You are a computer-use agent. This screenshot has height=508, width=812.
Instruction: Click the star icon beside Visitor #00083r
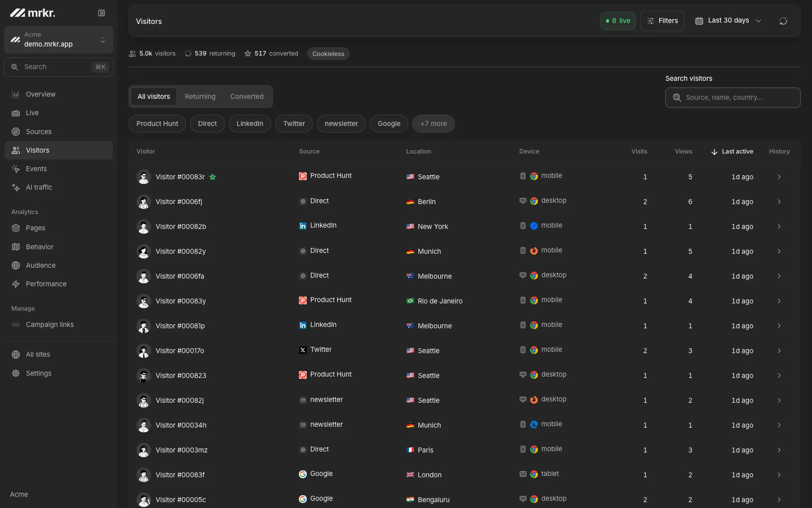[212, 177]
